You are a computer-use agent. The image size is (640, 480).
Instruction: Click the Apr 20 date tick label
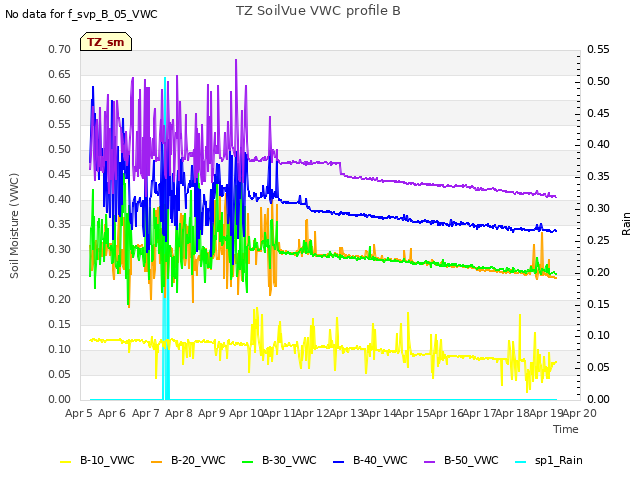pos(580,413)
